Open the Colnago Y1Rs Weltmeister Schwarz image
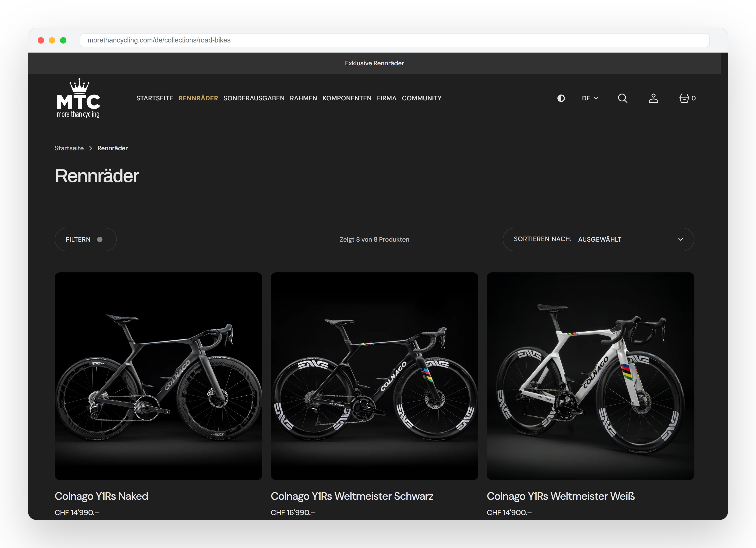The width and height of the screenshot is (756, 548). [x=374, y=376]
